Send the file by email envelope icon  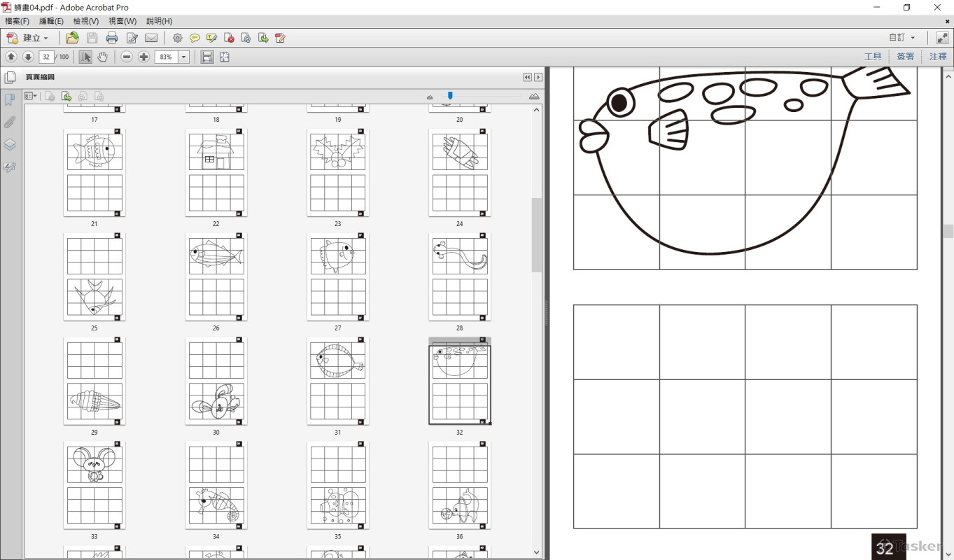(151, 38)
